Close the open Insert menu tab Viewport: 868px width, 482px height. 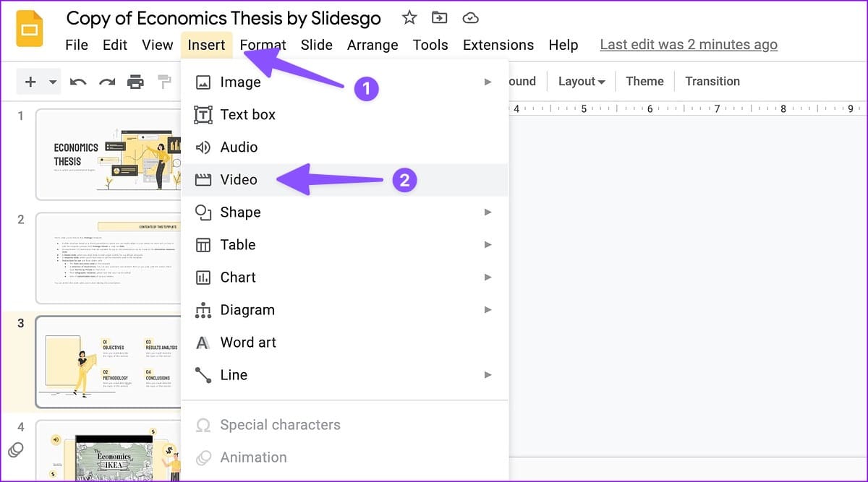click(x=206, y=45)
